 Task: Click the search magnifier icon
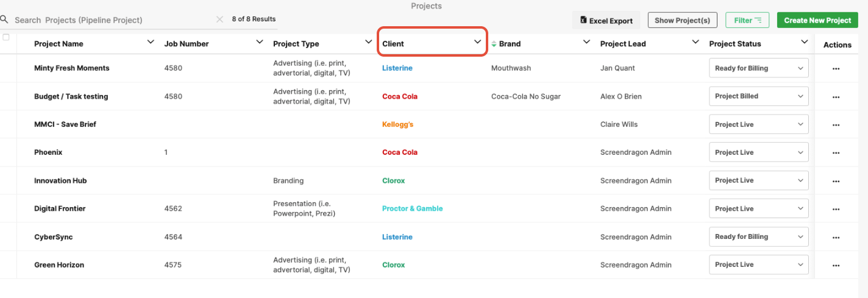click(x=3, y=20)
